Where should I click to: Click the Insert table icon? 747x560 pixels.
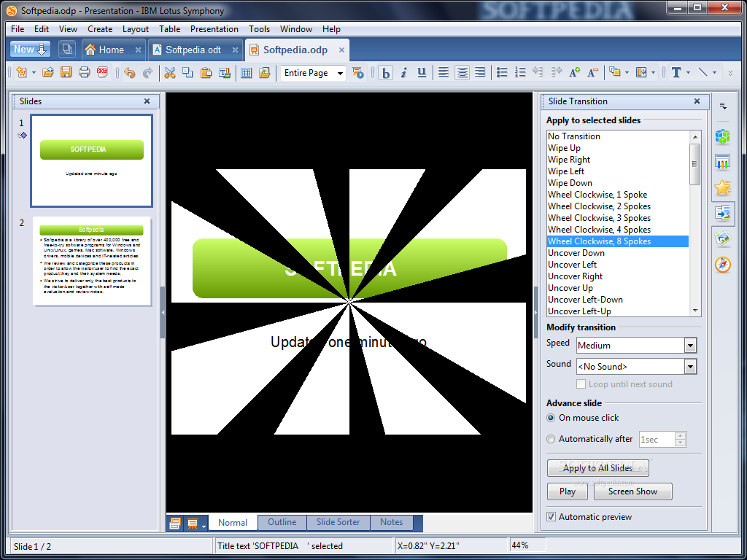pyautogui.click(x=246, y=72)
